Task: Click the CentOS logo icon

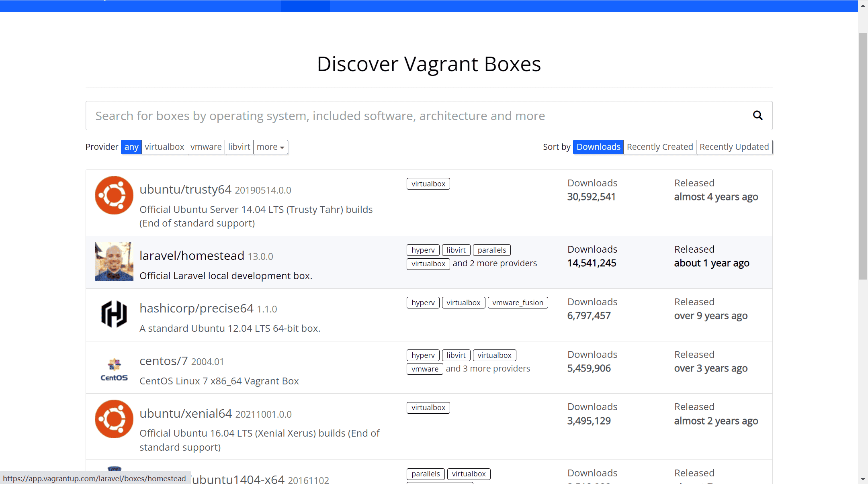Action: coord(114,370)
